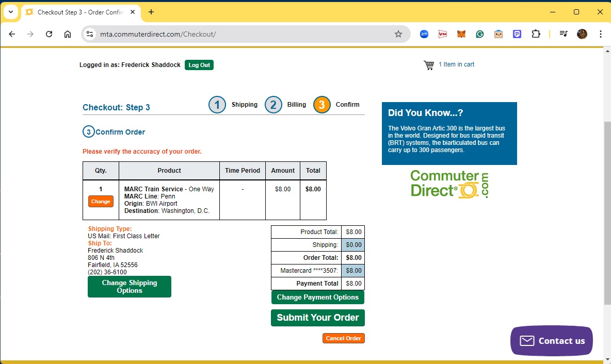Screen dimensions: 611x364
Task: Click the Mastercard ****3507 label
Action: [x=310, y=271]
